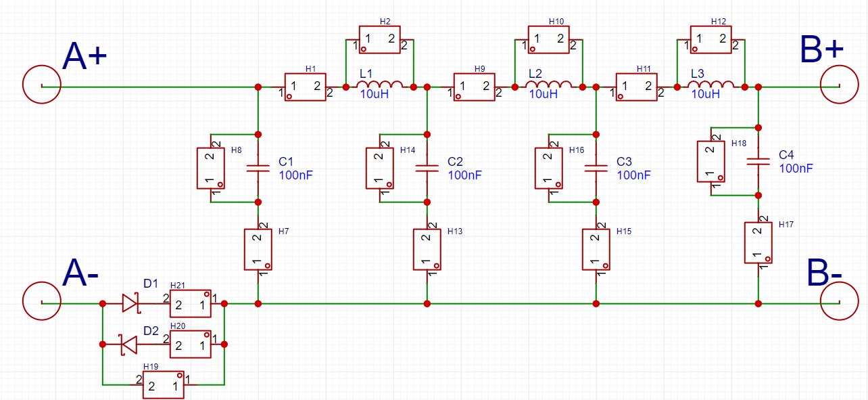Click the L2 designator label
868x400 pixels.
pos(535,72)
